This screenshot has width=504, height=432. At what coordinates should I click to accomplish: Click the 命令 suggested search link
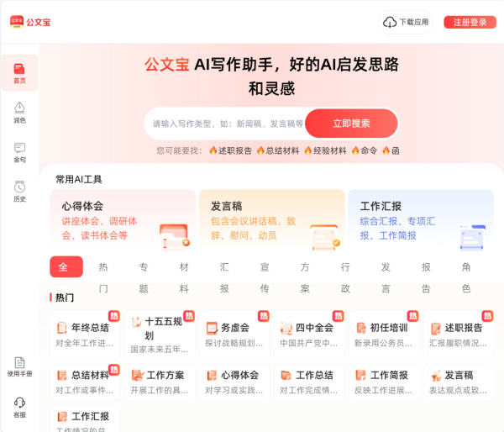pos(365,150)
